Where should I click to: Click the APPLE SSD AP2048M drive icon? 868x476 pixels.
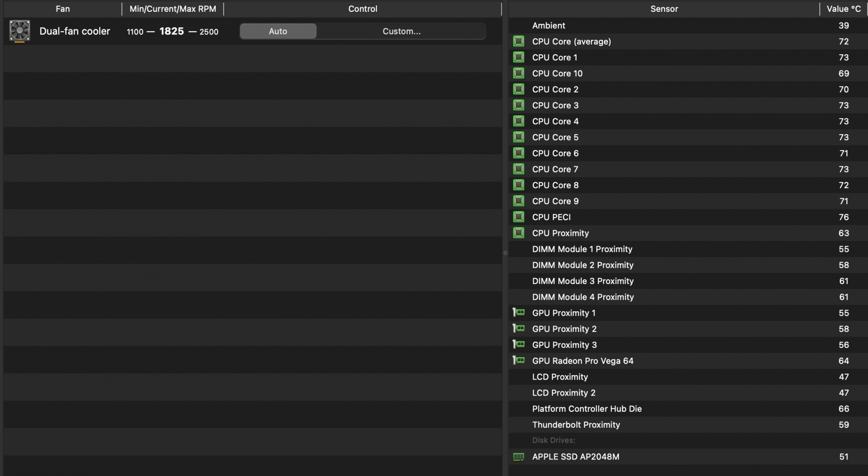coord(518,457)
